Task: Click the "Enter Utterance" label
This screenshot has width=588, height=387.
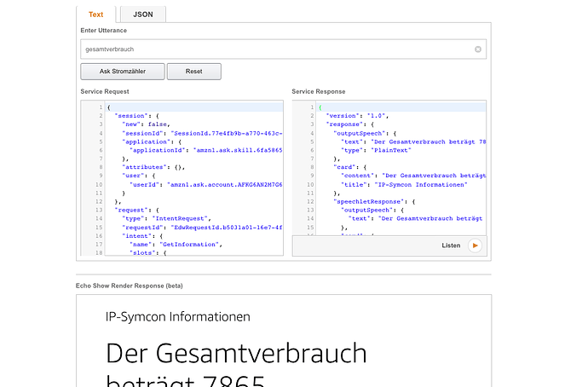Action: (103, 31)
